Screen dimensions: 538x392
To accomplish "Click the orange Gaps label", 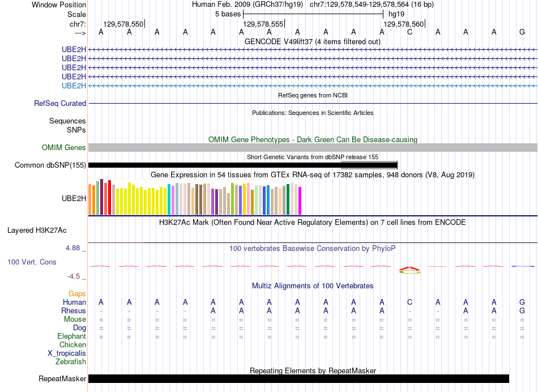I will click(x=77, y=293).
